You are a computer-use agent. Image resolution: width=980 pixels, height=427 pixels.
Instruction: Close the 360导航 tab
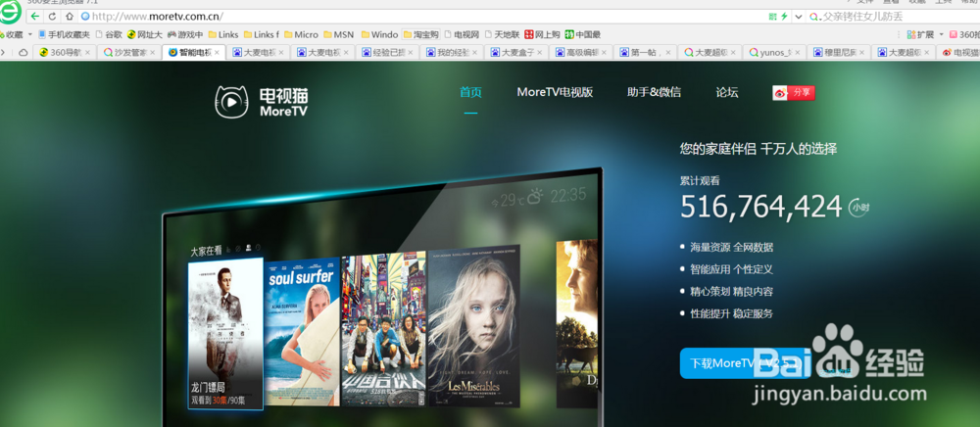[x=87, y=53]
